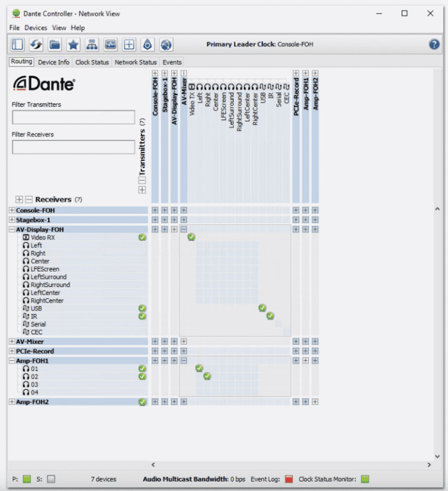
Task: Click the globe toolbar icon
Action: coord(166,44)
